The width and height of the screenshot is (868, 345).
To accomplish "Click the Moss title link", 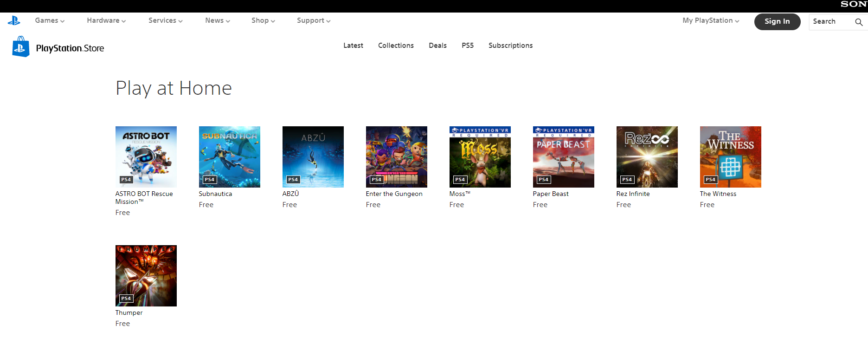I will point(460,194).
